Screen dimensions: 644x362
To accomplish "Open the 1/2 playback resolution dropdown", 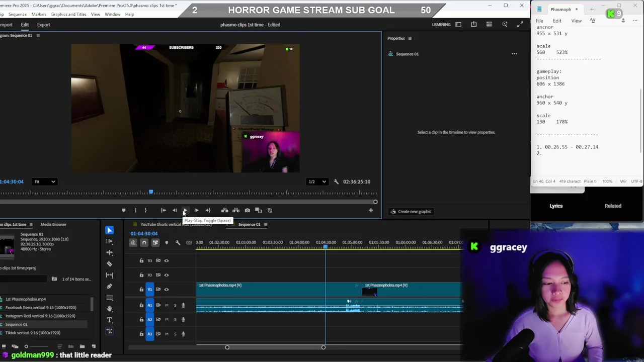I will (x=317, y=182).
